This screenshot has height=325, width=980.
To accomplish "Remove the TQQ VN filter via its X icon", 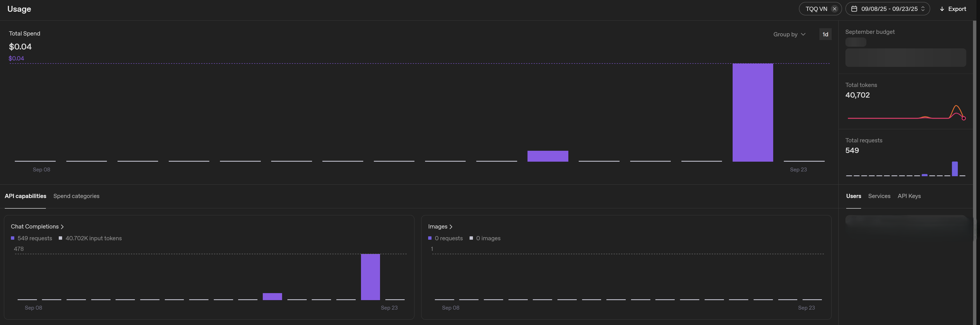I will [x=834, y=8].
